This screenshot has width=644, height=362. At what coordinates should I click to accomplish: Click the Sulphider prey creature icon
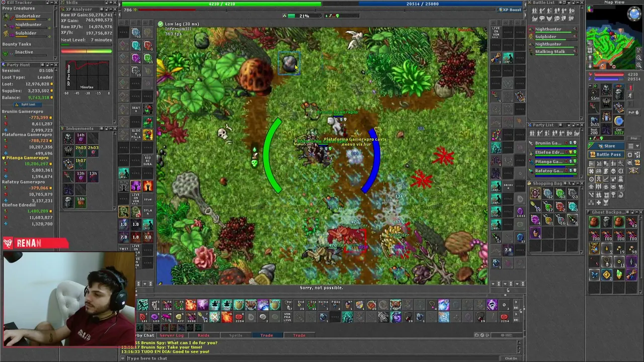pos(6,33)
